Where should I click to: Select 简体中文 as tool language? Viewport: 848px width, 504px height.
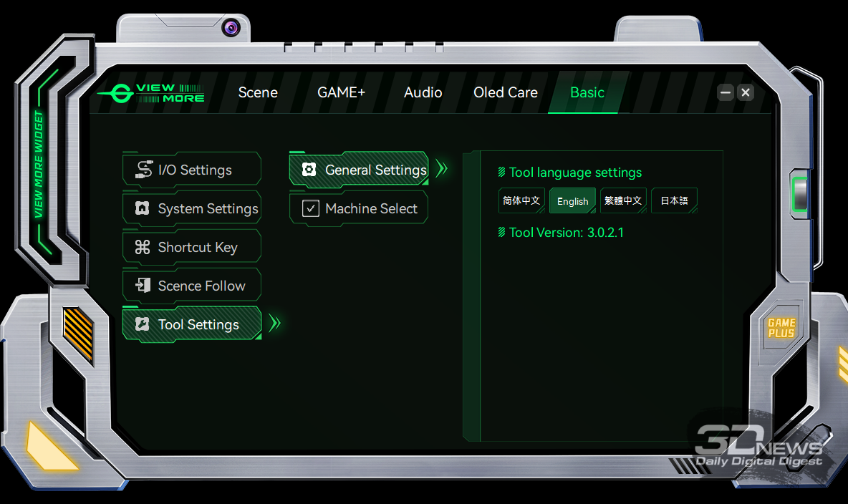[521, 201]
